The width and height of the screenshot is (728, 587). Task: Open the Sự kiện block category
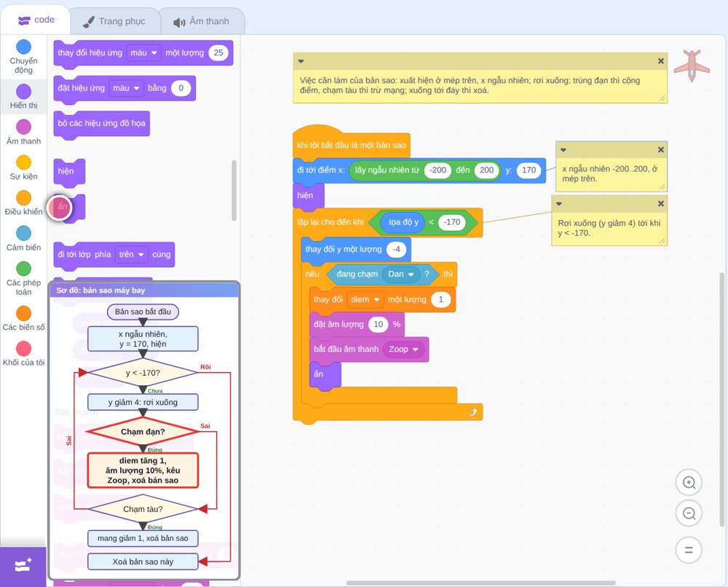click(x=24, y=168)
